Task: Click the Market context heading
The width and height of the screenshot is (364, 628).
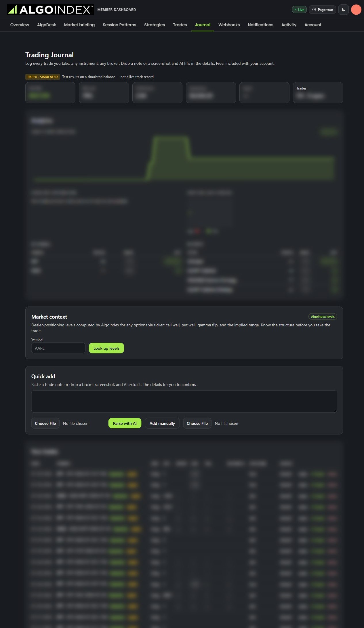Action: (x=49, y=317)
